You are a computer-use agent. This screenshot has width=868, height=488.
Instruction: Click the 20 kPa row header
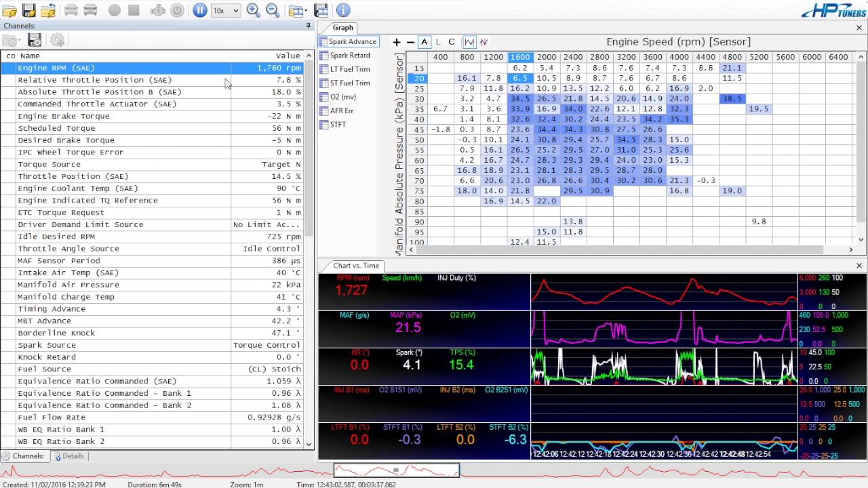pyautogui.click(x=419, y=79)
